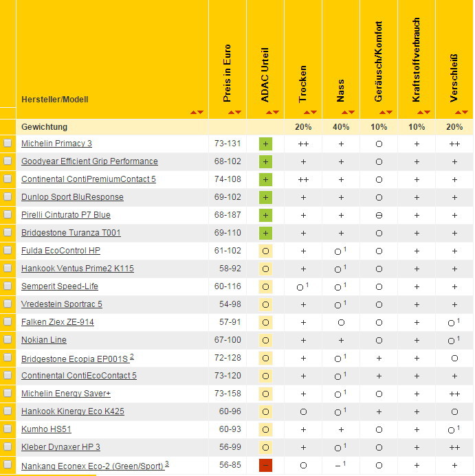Click yellow ADAC rating badge for Fulda EcoControl HP
This screenshot has height=476, width=475.
click(x=265, y=251)
